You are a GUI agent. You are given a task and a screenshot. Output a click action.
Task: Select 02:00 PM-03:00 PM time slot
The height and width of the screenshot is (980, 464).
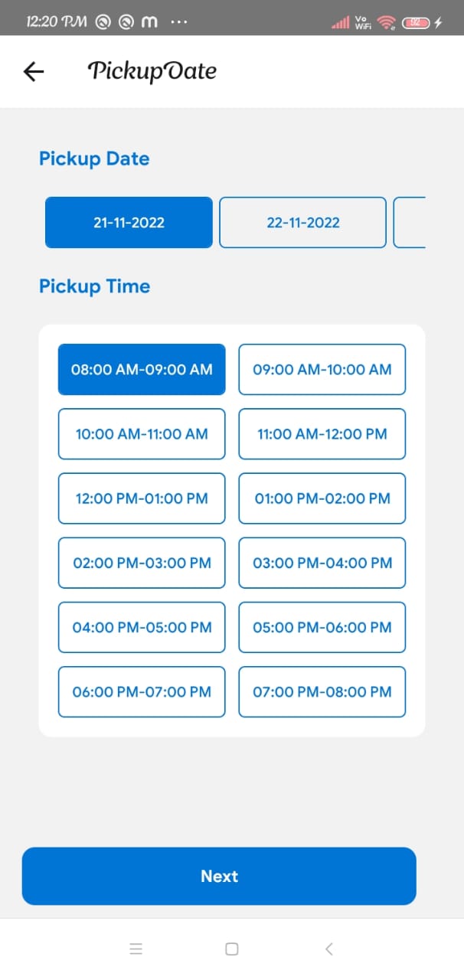pos(142,563)
